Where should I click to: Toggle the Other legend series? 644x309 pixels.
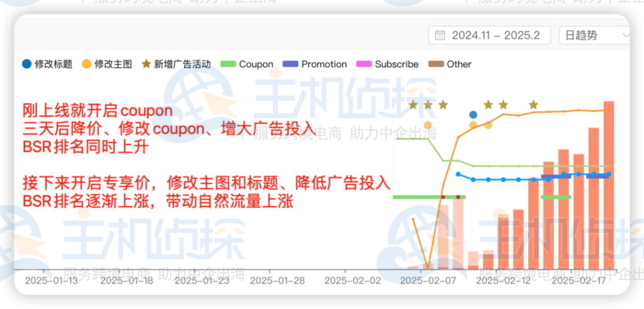450,64
